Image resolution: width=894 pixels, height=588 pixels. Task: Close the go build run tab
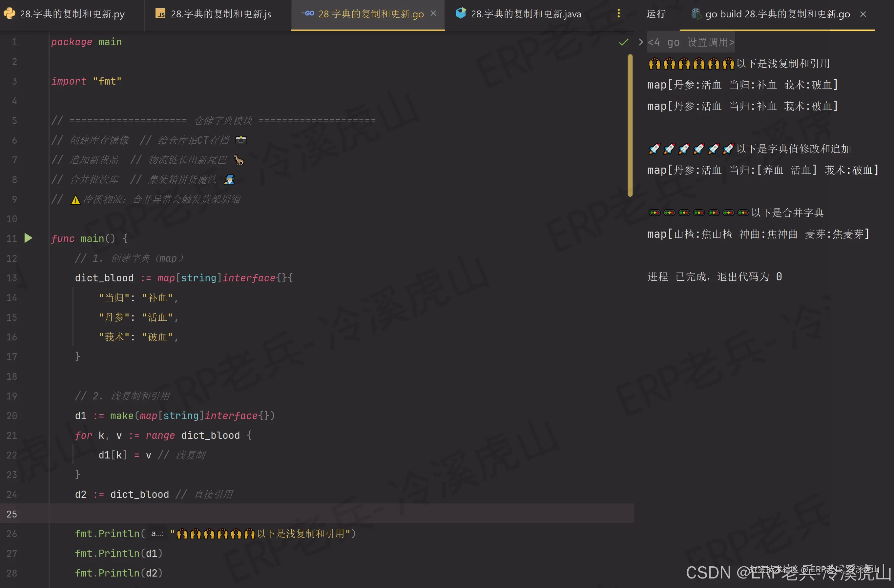pyautogui.click(x=863, y=14)
